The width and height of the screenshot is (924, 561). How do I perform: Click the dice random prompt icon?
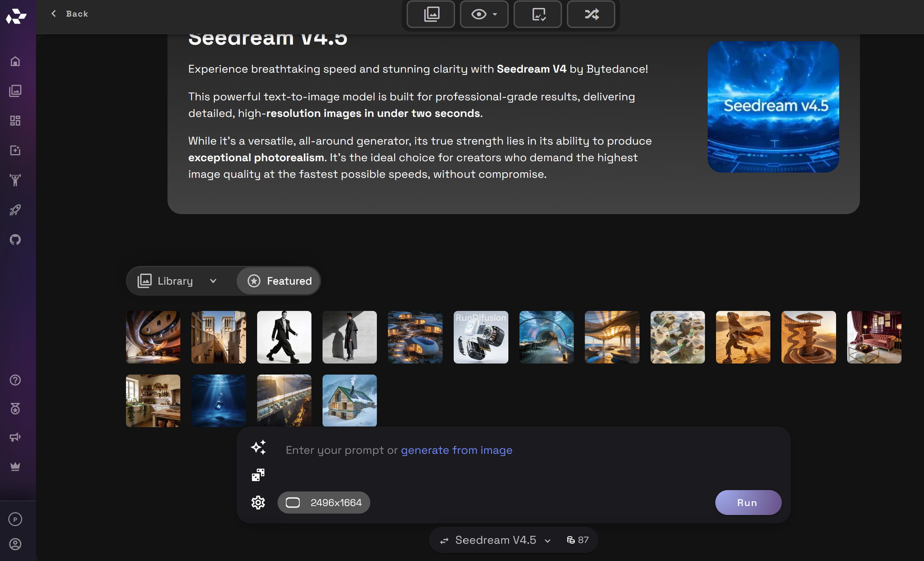pos(258,475)
